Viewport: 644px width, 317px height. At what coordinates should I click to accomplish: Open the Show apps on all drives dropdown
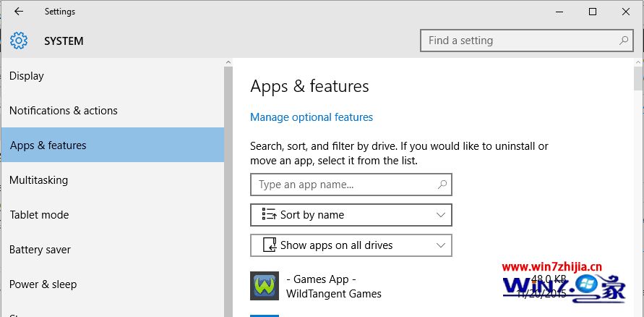coord(351,245)
